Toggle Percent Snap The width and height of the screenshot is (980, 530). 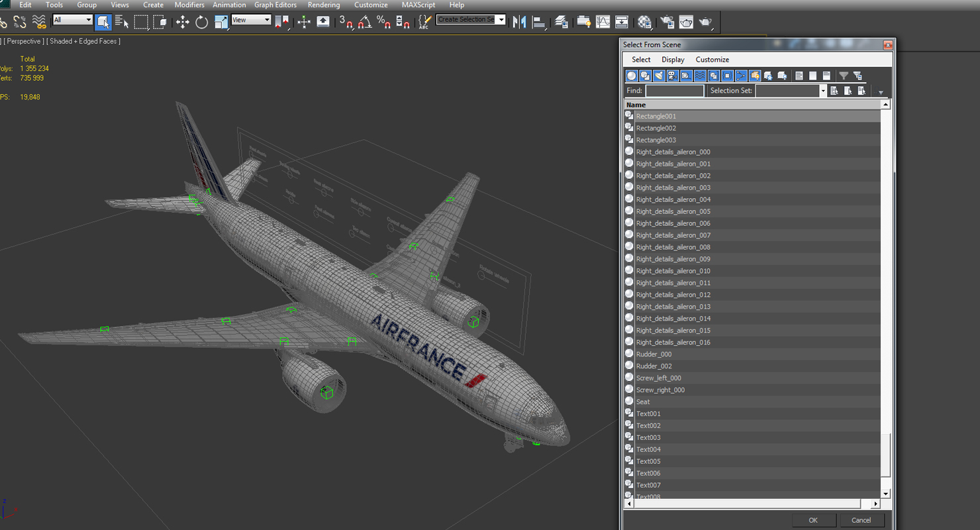click(x=383, y=22)
